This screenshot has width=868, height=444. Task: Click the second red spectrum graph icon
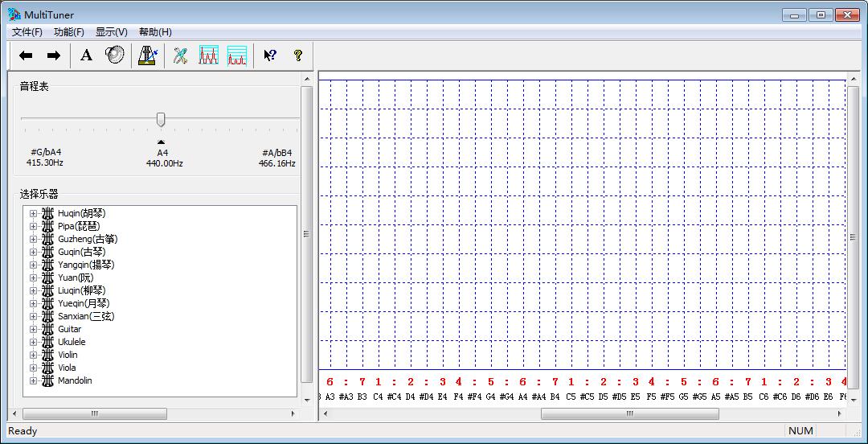click(236, 55)
